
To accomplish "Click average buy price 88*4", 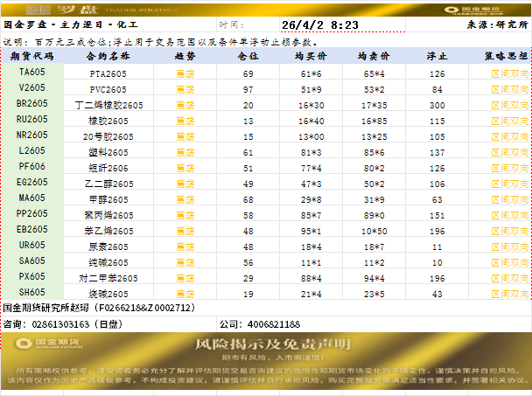I will pos(311,278).
